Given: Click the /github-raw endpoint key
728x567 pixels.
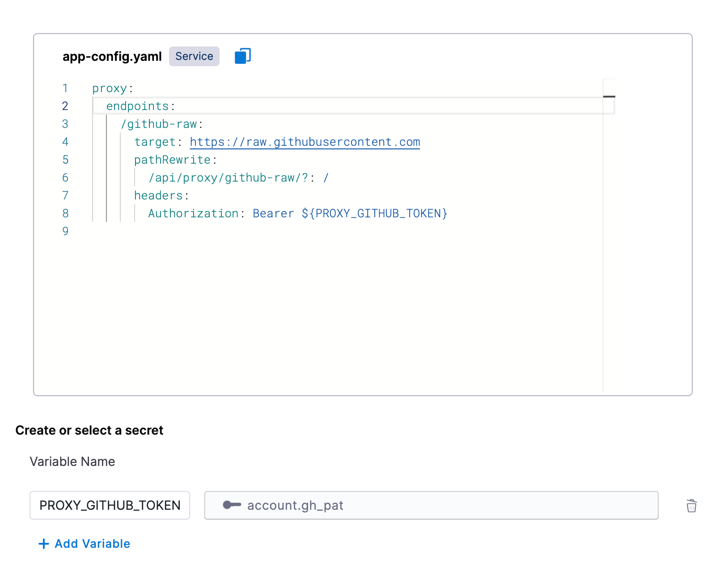Looking at the screenshot, I should tap(159, 124).
